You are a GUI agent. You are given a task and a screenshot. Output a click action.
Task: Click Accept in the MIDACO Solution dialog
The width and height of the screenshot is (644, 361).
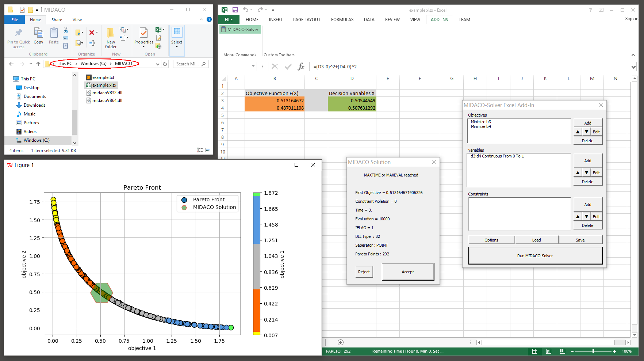(x=408, y=272)
